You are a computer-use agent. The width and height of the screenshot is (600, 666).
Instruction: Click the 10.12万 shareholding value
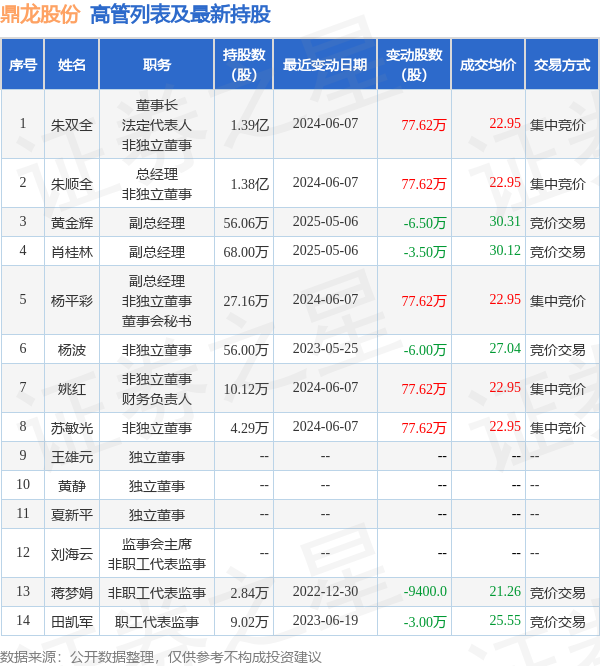click(246, 389)
